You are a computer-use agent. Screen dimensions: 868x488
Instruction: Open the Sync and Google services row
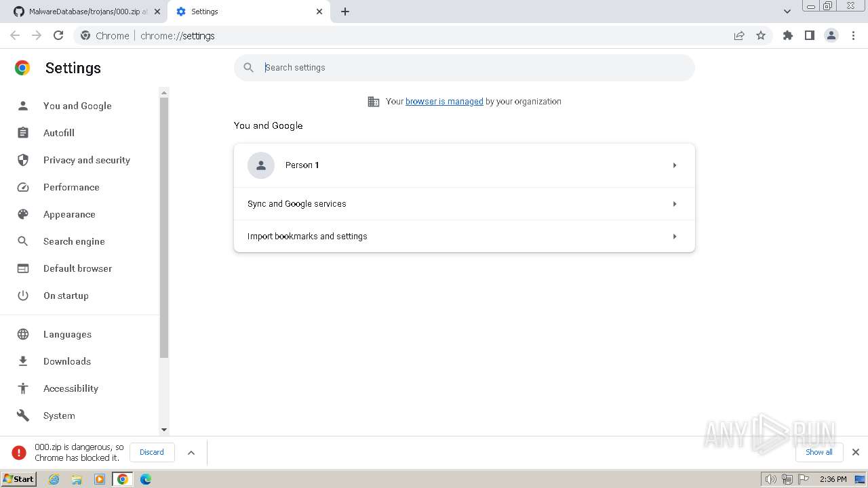(465, 204)
